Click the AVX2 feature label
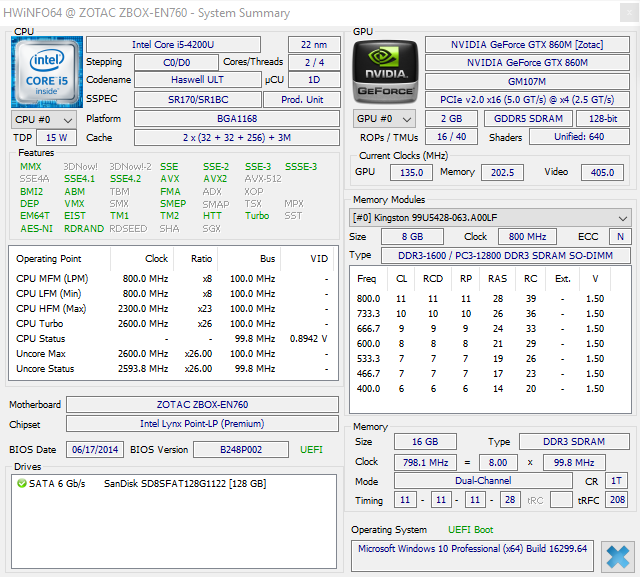 point(216,179)
